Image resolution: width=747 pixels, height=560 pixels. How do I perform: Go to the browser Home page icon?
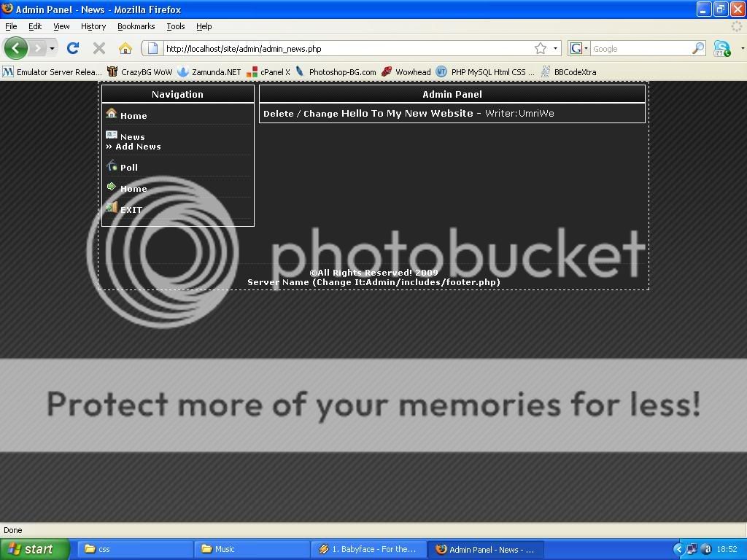[x=125, y=48]
